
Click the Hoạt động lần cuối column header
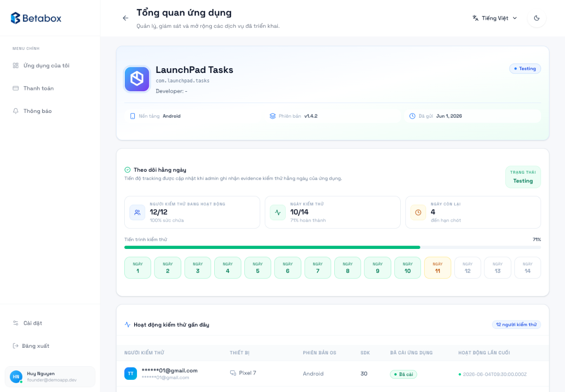pos(484,353)
